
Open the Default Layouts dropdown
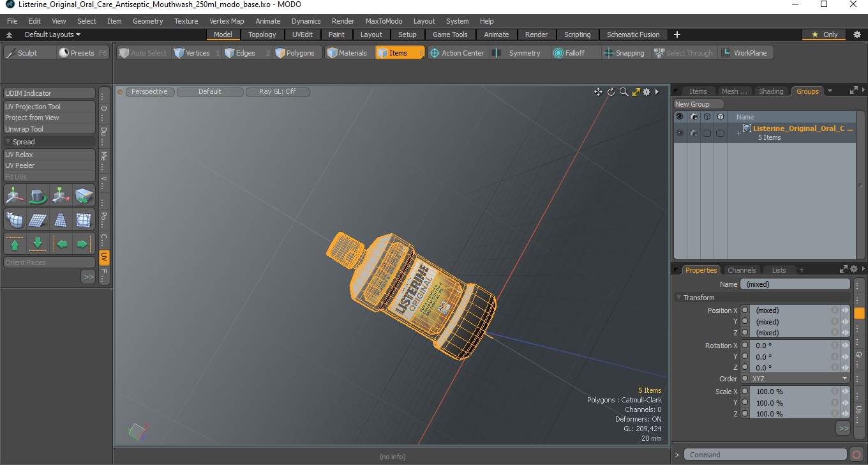52,34
